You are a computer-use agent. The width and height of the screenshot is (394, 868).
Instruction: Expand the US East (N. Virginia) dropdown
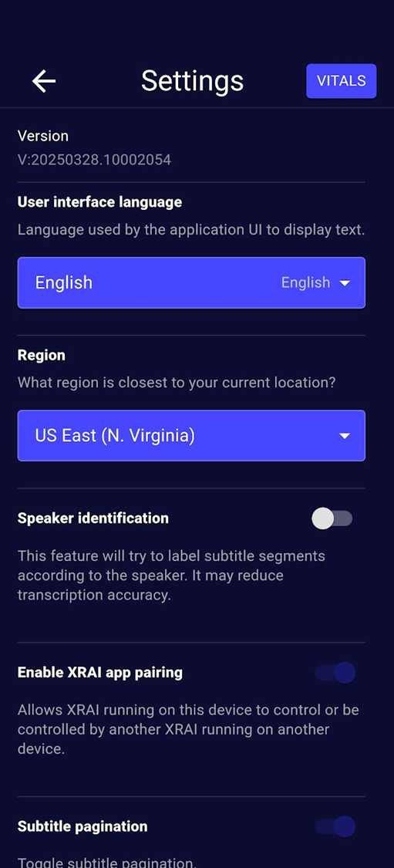(x=191, y=436)
